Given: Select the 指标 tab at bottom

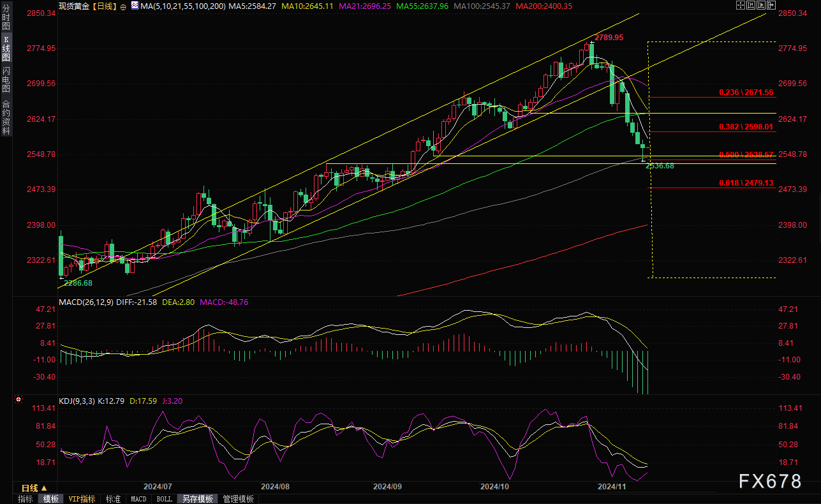Looking at the screenshot, I should point(26,499).
